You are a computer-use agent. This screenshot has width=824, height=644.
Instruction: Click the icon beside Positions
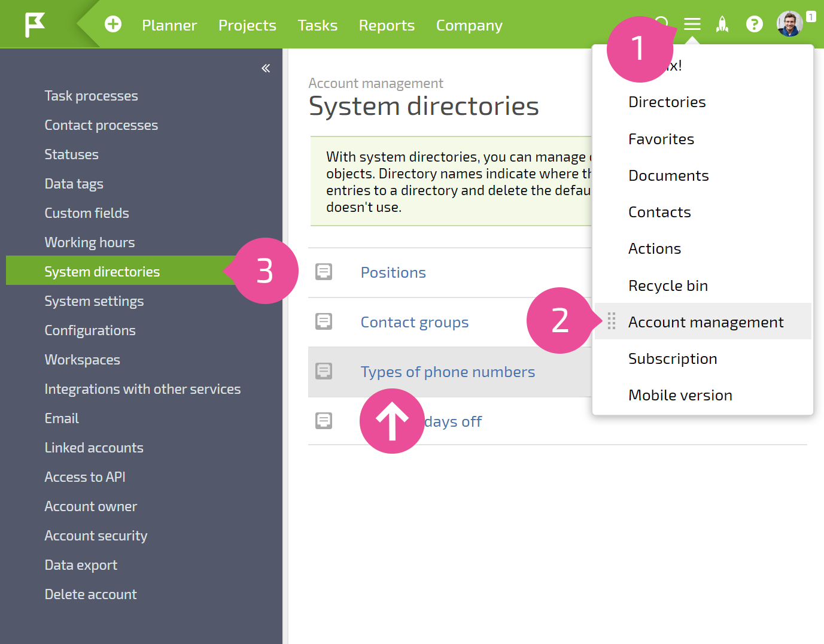[x=324, y=272]
